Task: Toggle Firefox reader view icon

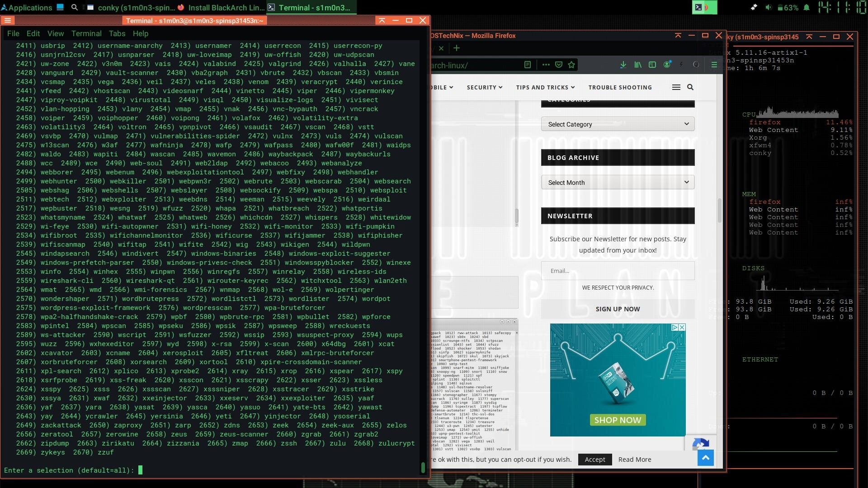Action: [x=527, y=65]
